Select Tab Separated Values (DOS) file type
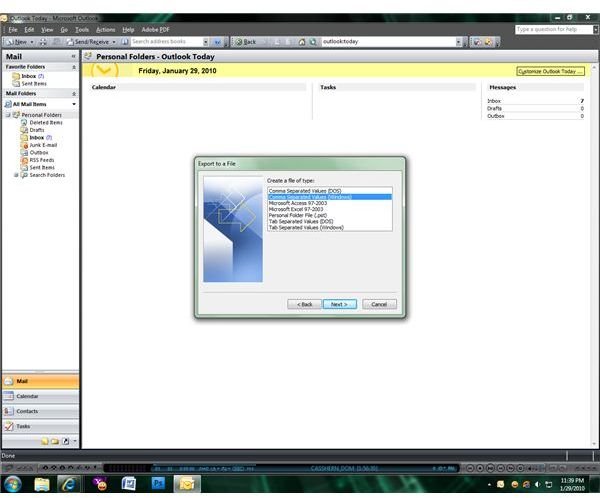600x498 pixels. pyautogui.click(x=329, y=221)
